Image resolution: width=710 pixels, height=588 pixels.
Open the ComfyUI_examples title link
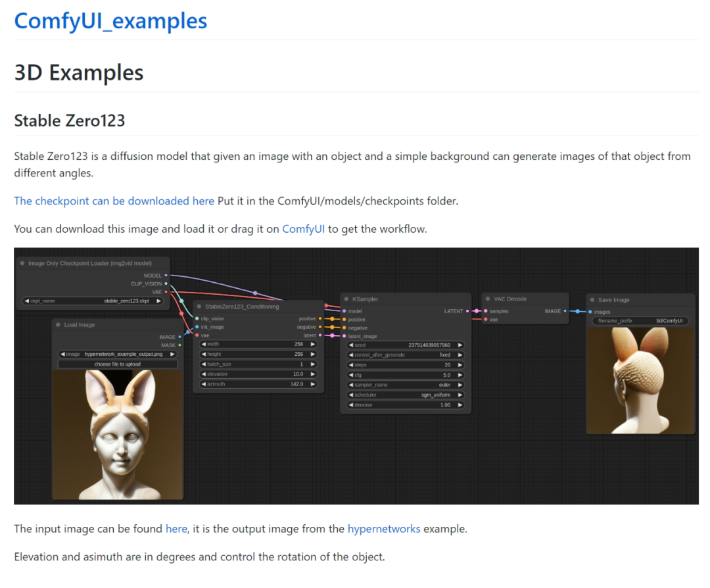click(x=110, y=21)
